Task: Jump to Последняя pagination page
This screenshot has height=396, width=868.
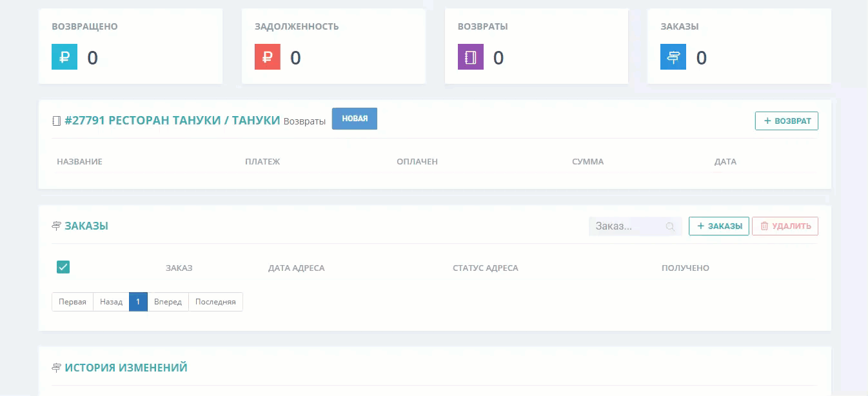Action: point(215,302)
